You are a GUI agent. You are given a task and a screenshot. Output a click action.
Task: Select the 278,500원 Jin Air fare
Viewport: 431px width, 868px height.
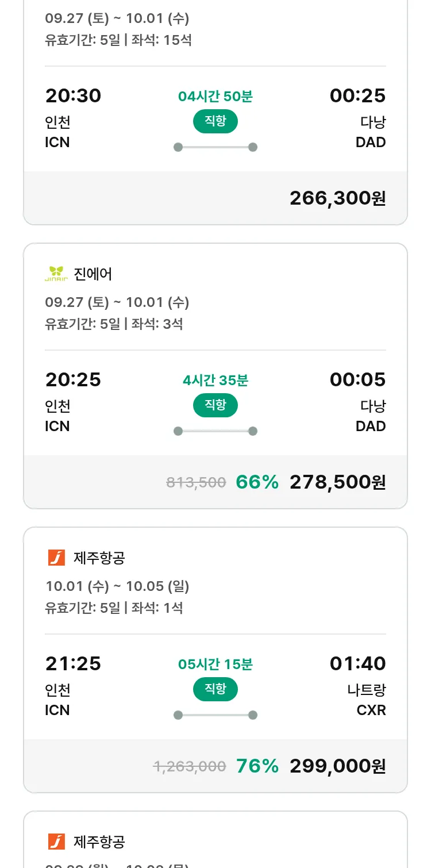[337, 482]
